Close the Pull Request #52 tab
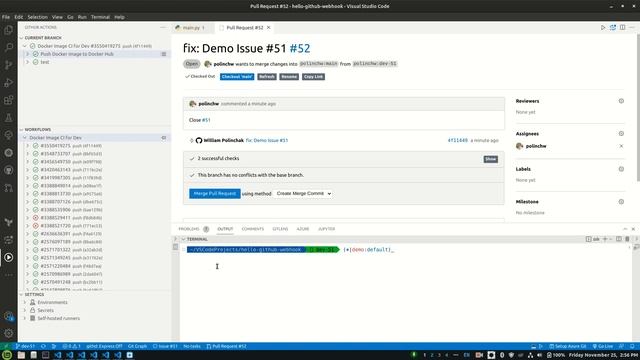Screen dimensions: 640x360 (269, 27)
